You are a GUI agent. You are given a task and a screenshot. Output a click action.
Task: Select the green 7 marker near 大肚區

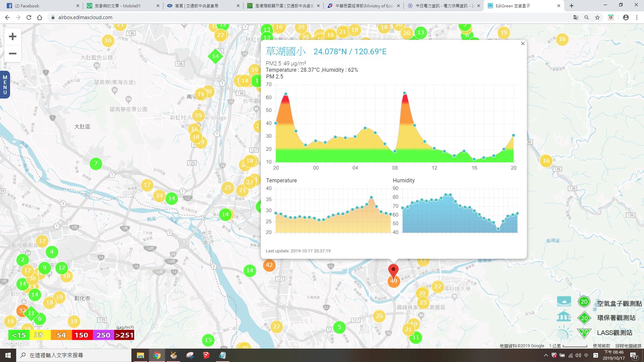(96, 164)
